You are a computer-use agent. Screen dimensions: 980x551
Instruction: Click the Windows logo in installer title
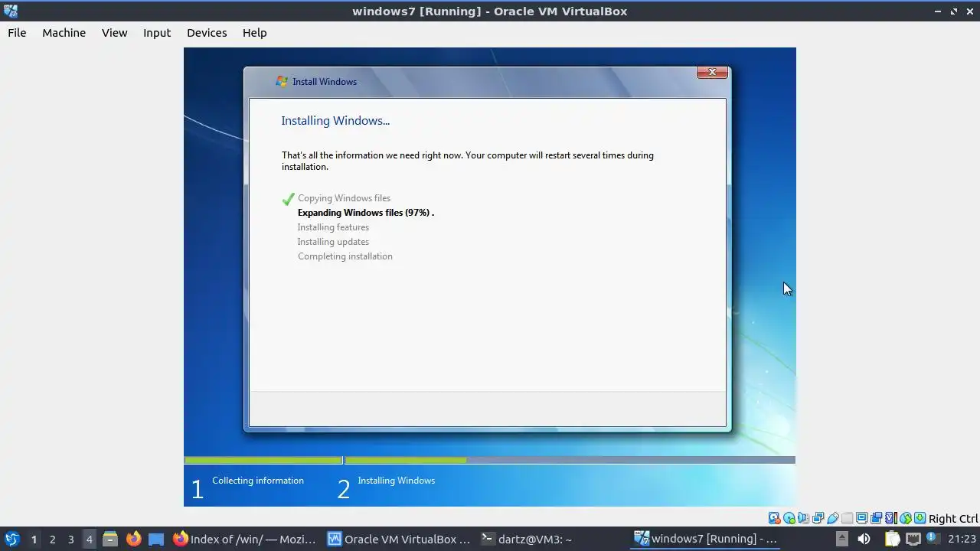282,81
